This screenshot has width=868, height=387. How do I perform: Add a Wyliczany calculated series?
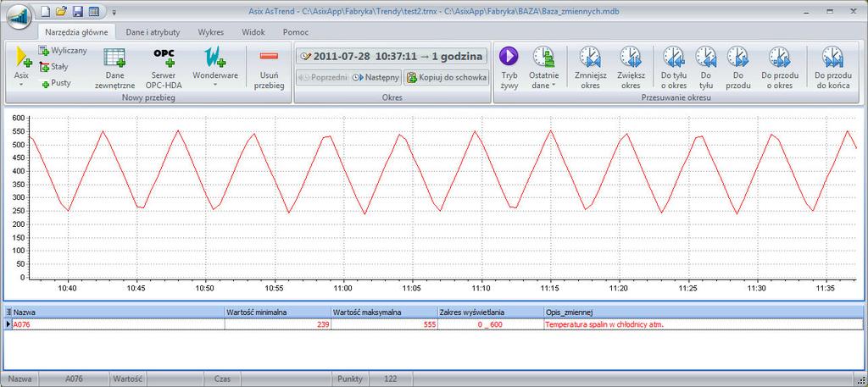click(x=63, y=51)
